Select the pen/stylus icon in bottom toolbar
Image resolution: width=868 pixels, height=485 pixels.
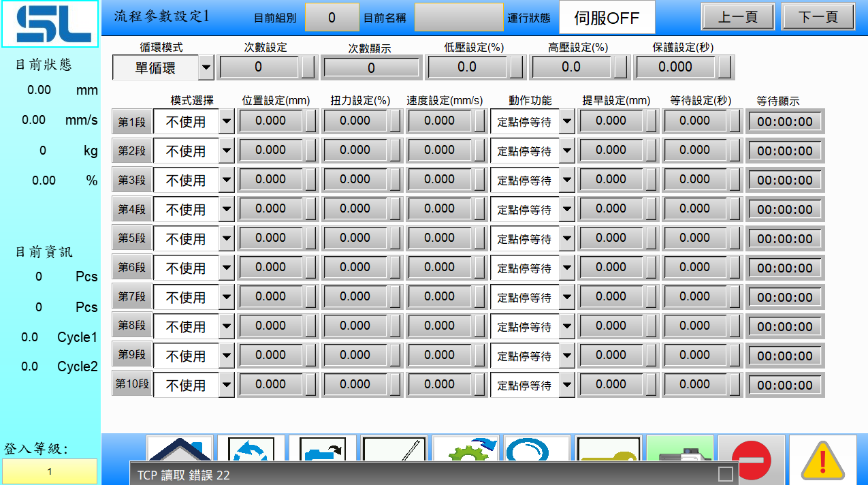(394, 448)
